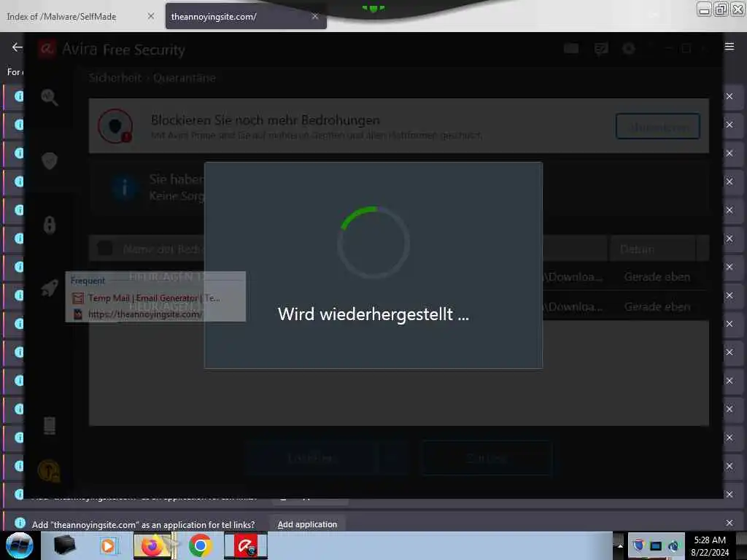Image resolution: width=747 pixels, height=560 pixels.
Task: Click the upgrade button in Avira banner
Action: click(658, 126)
